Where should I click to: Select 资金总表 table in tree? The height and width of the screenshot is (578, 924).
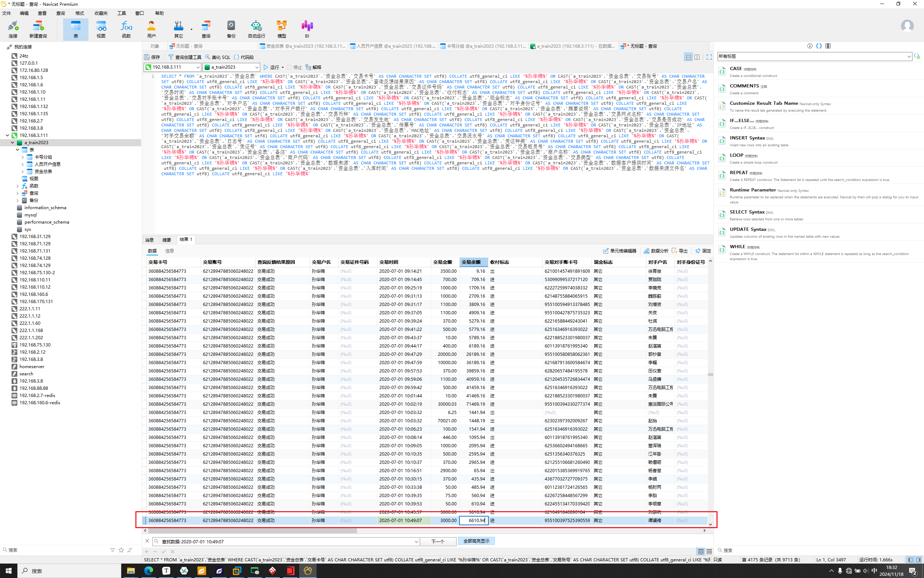pyautogui.click(x=43, y=172)
